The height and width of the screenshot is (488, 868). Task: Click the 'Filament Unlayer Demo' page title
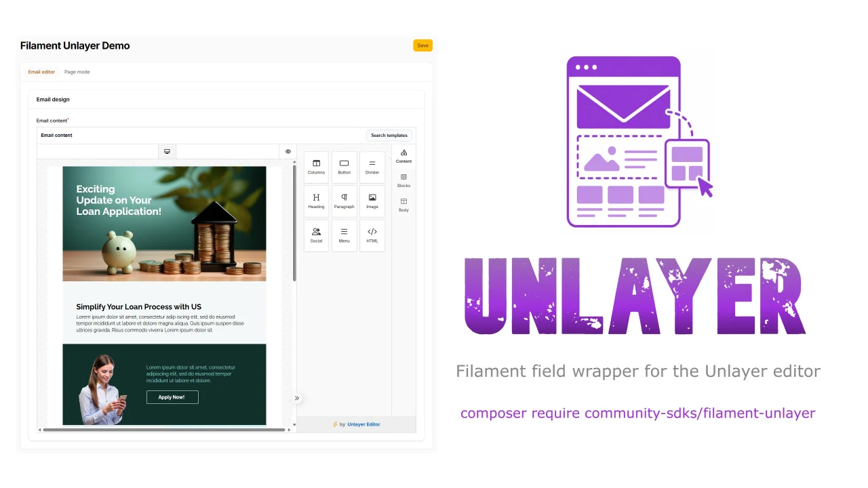point(75,46)
